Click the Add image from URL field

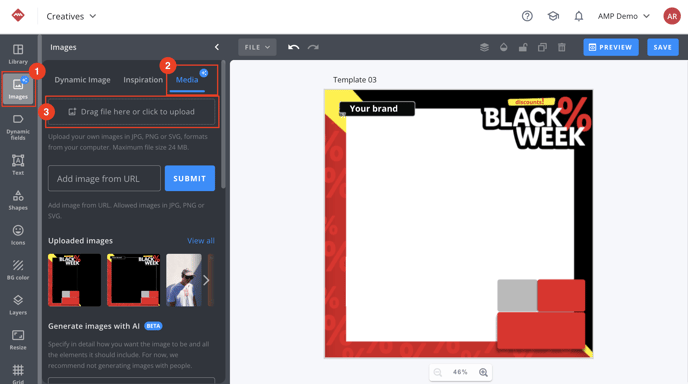tap(104, 178)
